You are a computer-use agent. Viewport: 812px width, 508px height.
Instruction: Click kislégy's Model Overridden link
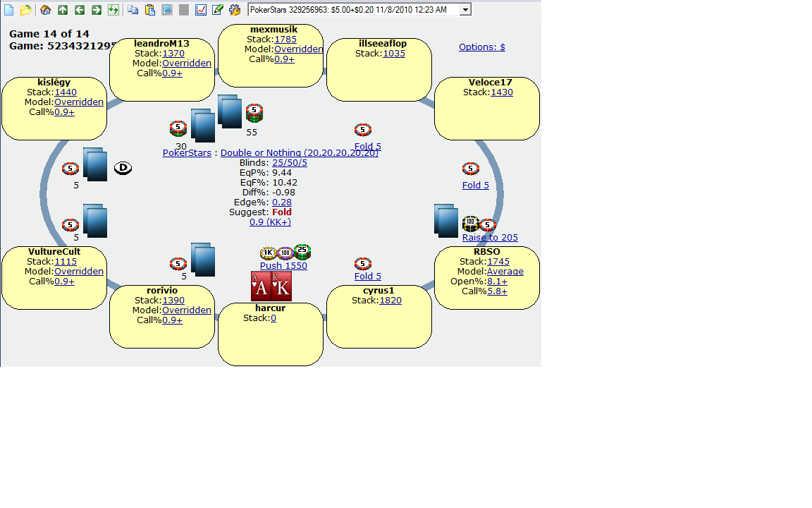click(x=79, y=102)
